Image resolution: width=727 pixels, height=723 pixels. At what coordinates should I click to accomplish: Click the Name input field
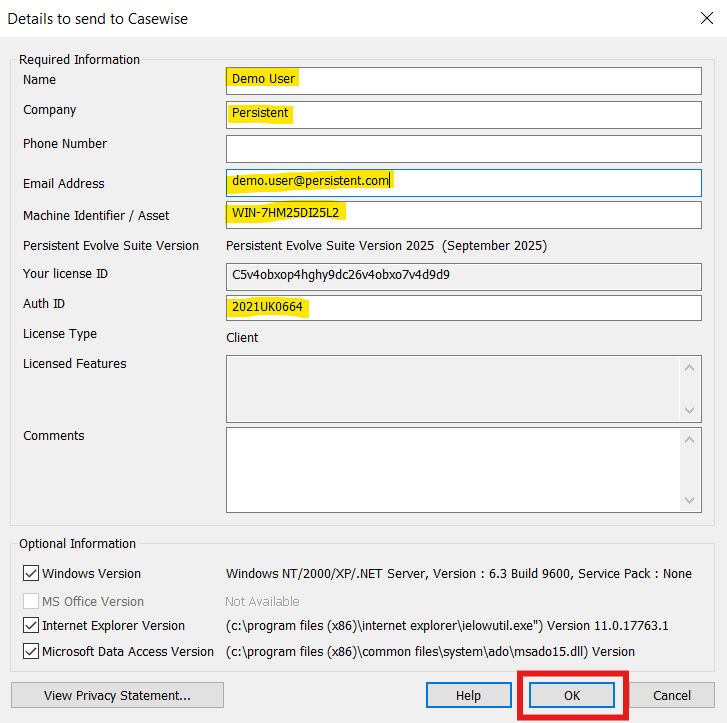coord(464,81)
